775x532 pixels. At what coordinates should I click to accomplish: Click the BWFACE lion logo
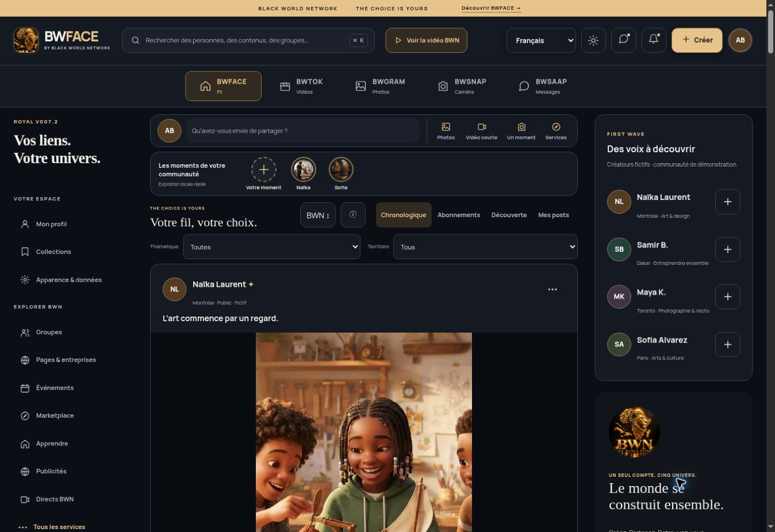(x=26, y=40)
